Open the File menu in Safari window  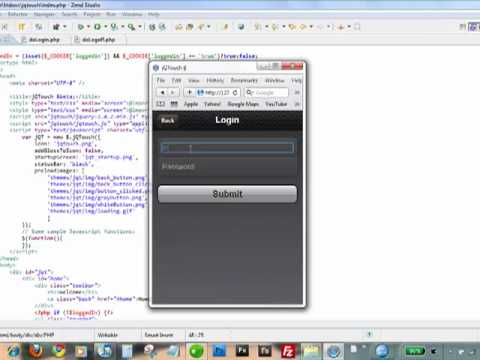point(161,80)
